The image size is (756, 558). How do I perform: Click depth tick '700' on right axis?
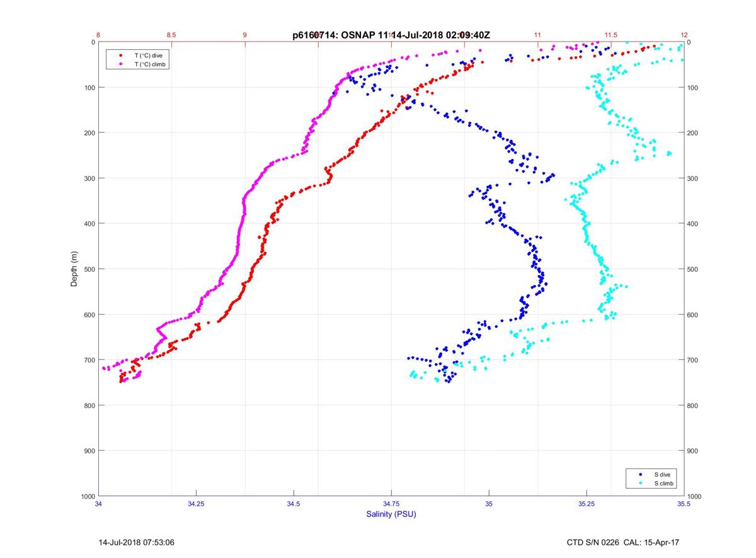pos(694,360)
